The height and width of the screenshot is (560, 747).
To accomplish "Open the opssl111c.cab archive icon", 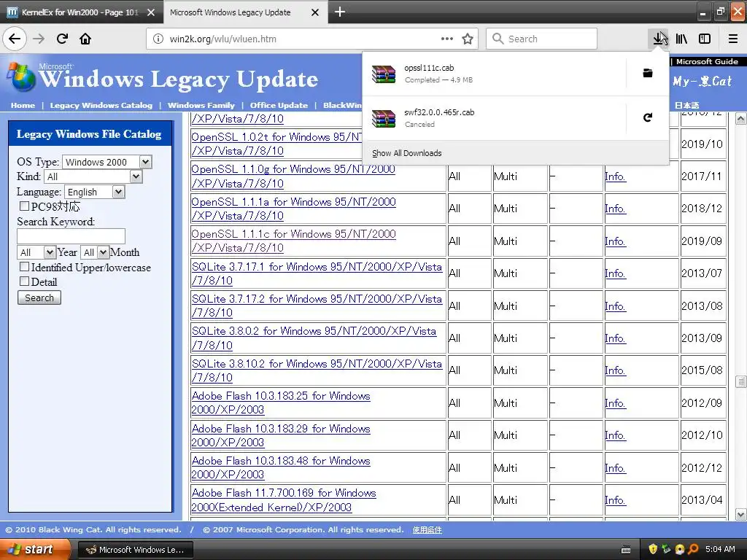I will pos(384,74).
